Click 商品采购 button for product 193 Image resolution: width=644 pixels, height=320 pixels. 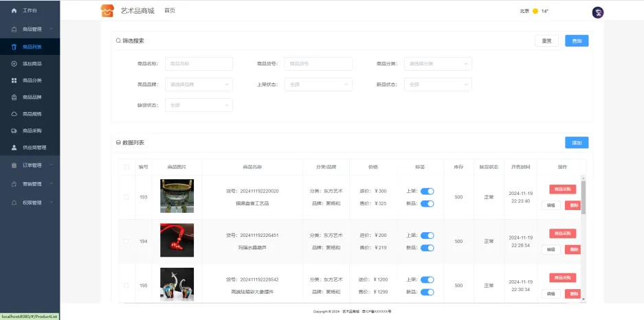[562, 189]
